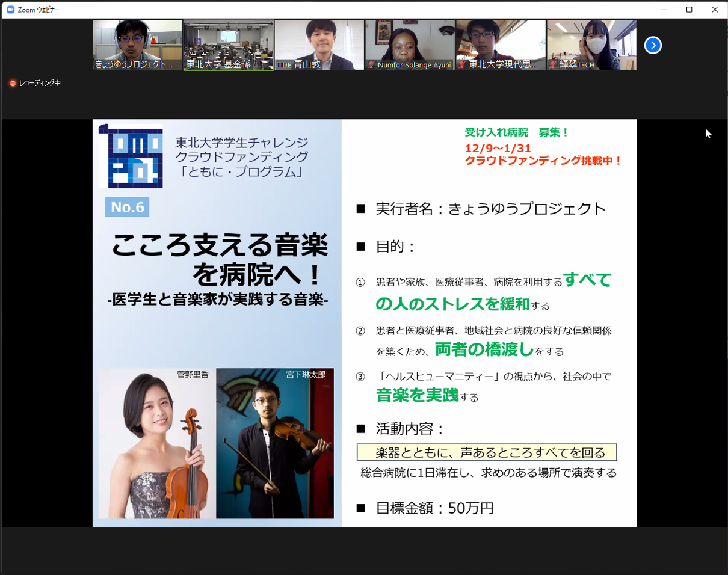Select Numfor Solange Ayuni participant video
728x575 pixels.
click(410, 45)
